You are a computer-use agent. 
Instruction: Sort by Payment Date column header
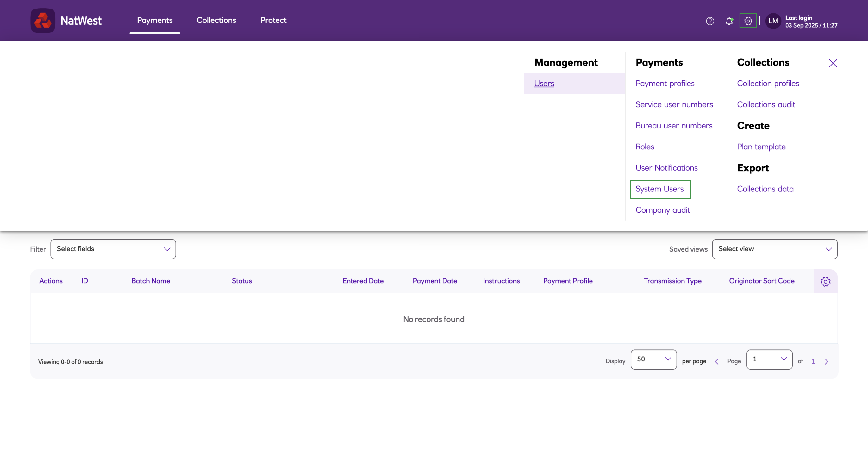(x=435, y=281)
